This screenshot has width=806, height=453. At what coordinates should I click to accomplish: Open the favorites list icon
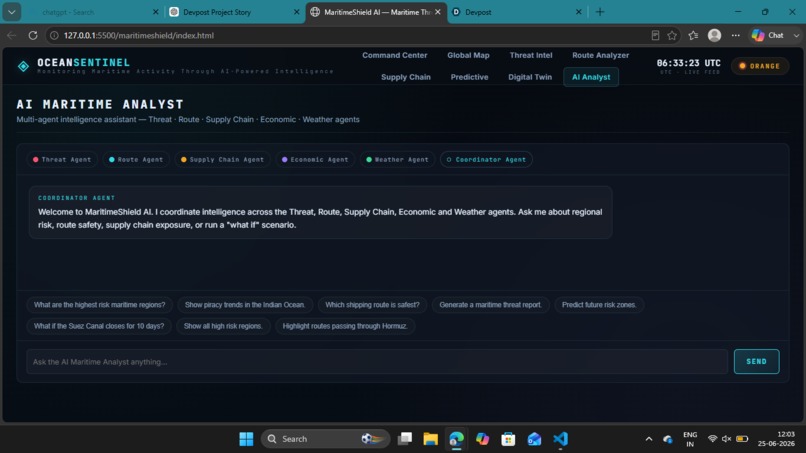(x=693, y=35)
